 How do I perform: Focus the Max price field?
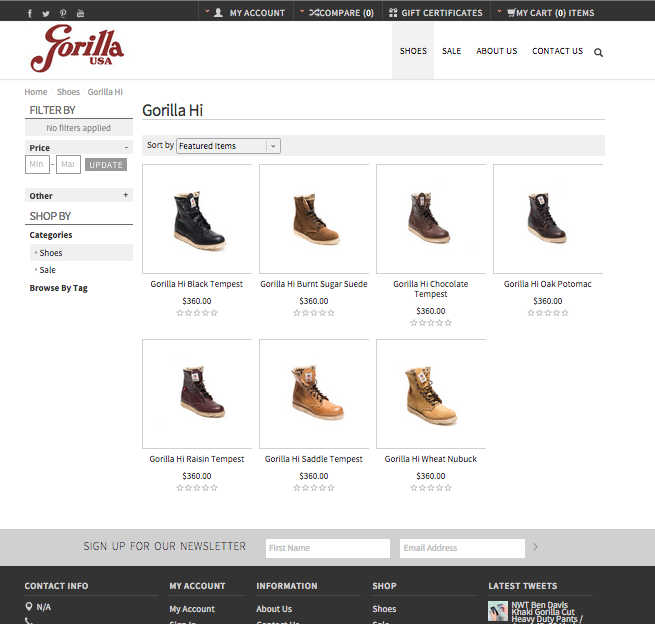[x=69, y=164]
